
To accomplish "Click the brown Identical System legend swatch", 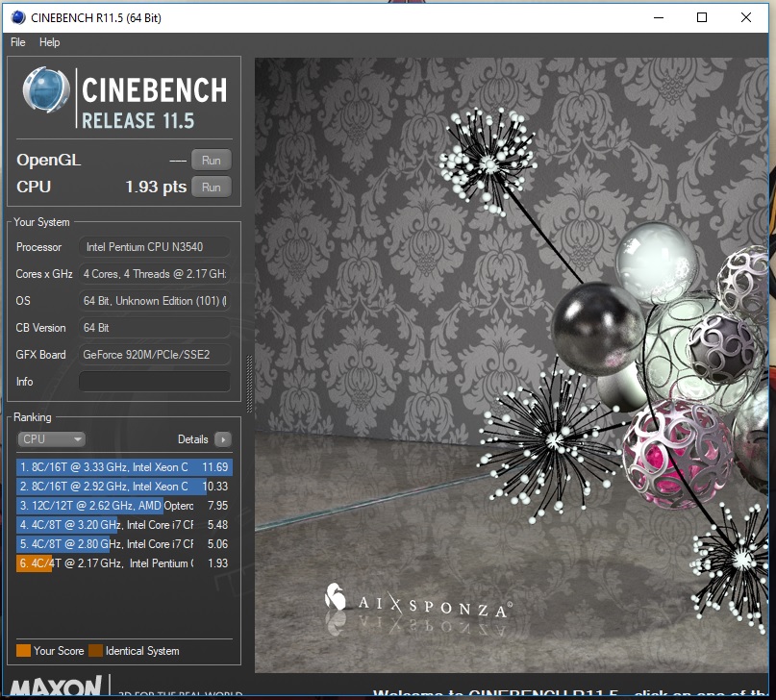I will (95, 651).
